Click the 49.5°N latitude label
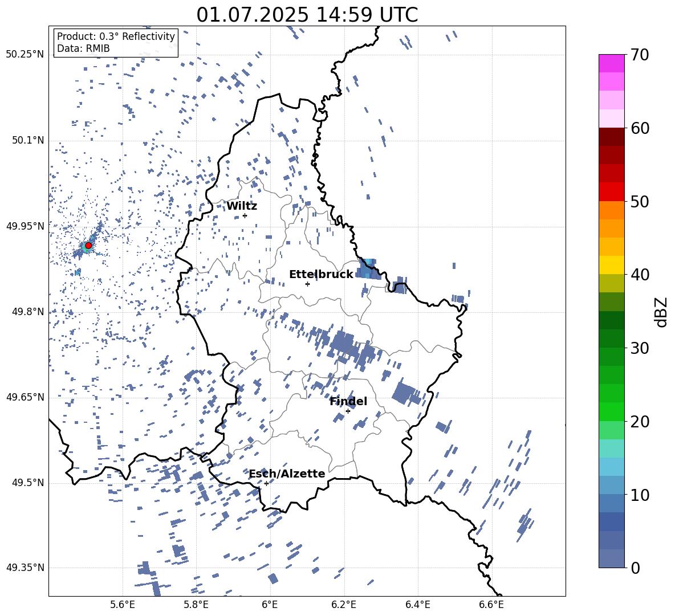Screen dimensions: 675x616 point(28,483)
